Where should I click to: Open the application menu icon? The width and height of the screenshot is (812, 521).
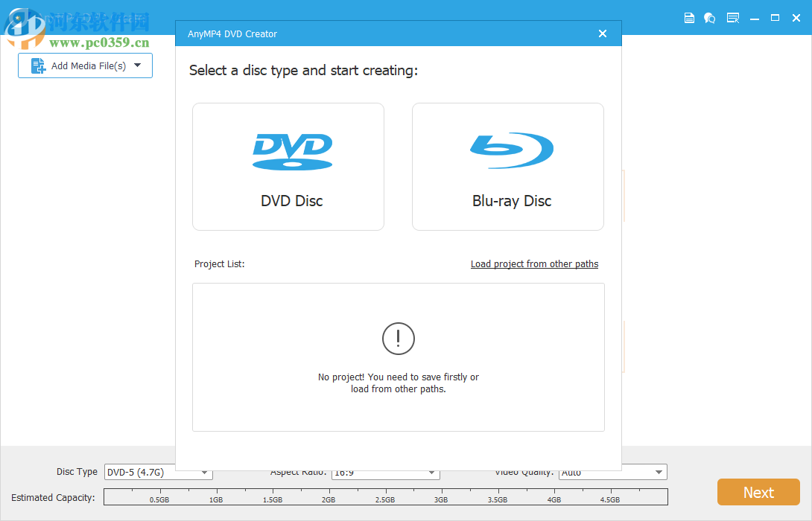732,17
